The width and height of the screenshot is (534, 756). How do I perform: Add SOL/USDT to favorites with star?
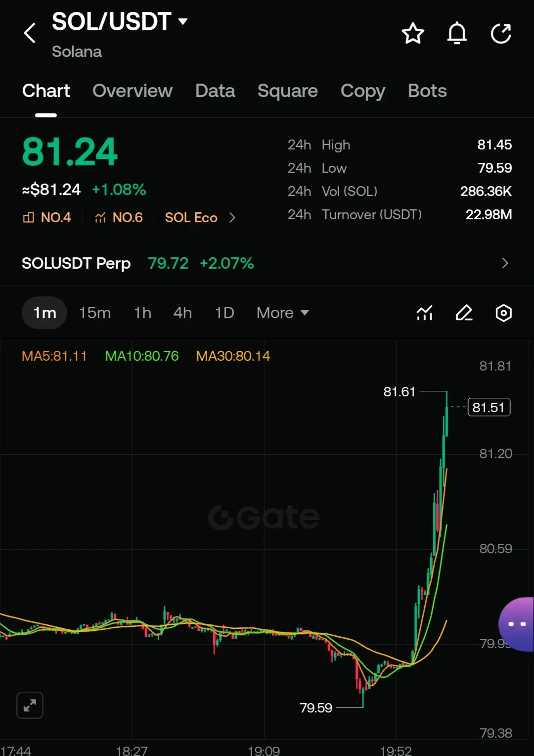click(413, 34)
